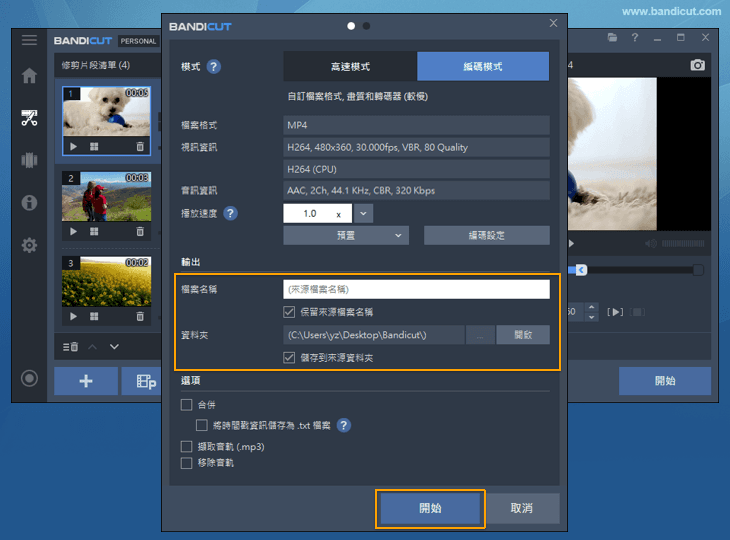The image size is (730, 540).
Task: Open settings gear in sidebar
Action: (29, 246)
